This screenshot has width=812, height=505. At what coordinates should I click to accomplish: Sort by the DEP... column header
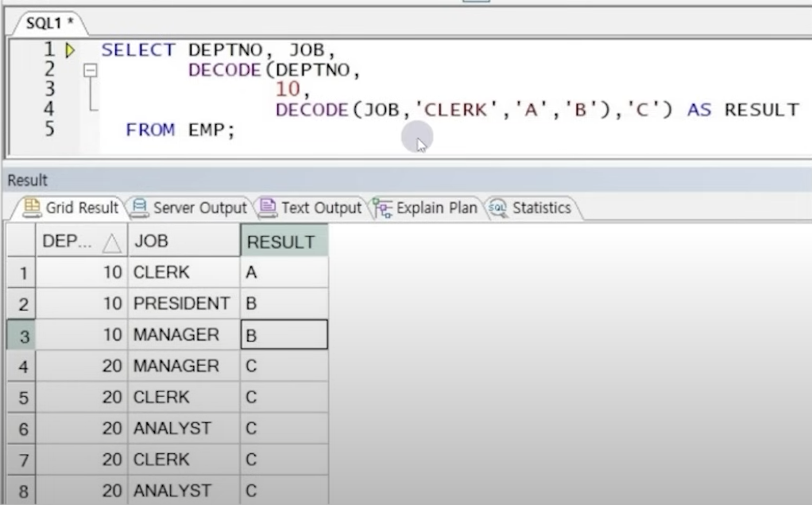[x=81, y=241]
